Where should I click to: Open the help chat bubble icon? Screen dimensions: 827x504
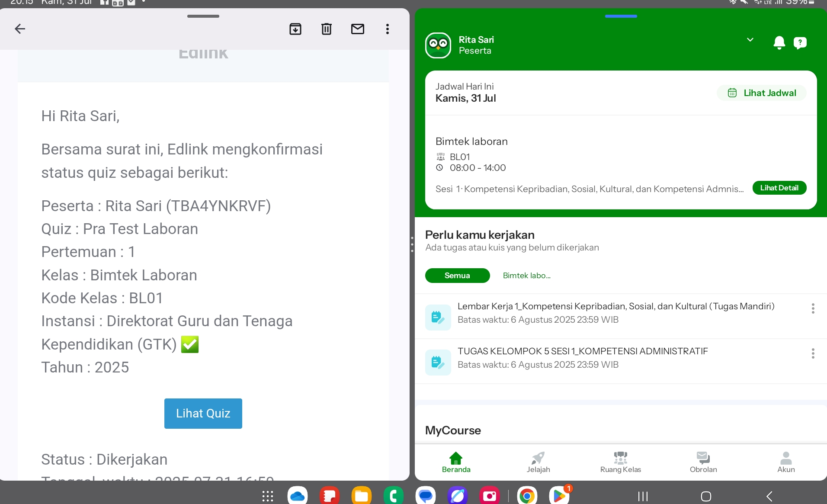(800, 42)
